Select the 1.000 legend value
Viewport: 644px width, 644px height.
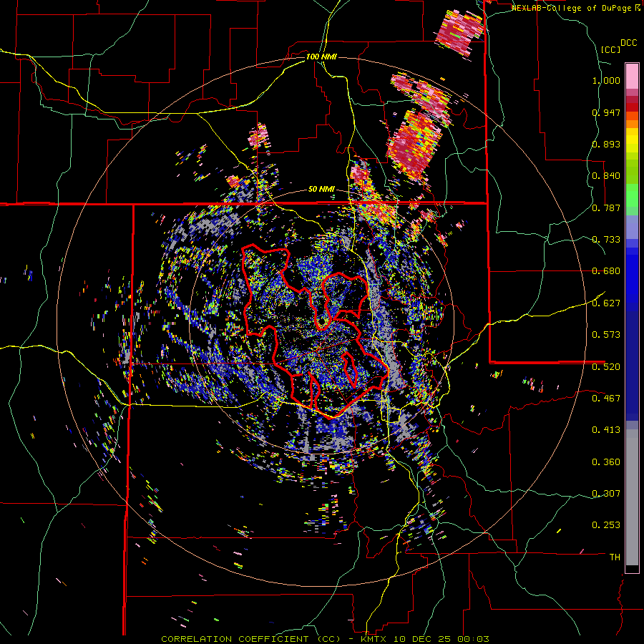[x=606, y=80]
